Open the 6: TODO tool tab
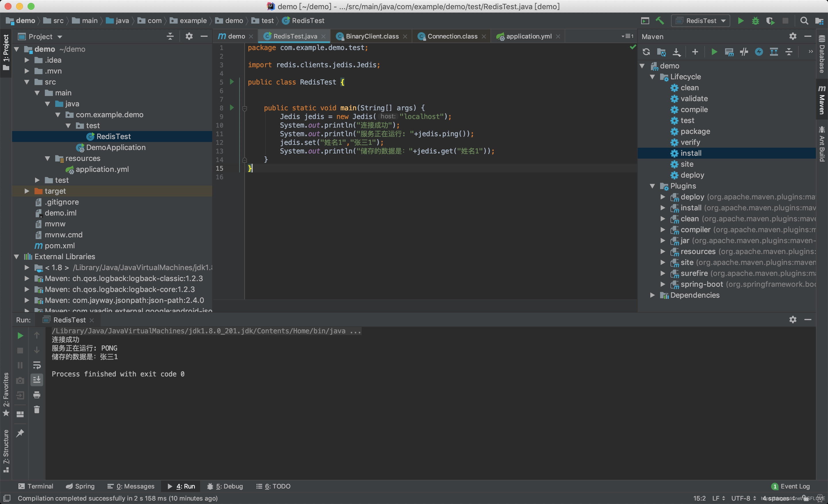This screenshot has width=828, height=504. coord(273,486)
